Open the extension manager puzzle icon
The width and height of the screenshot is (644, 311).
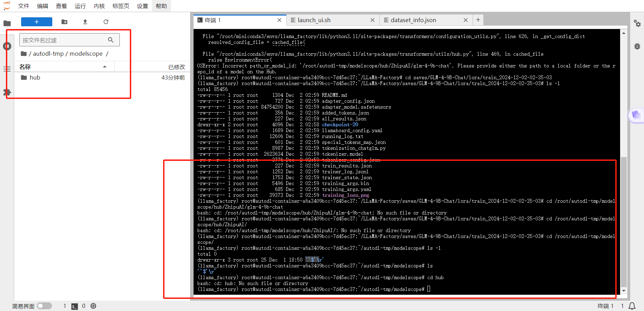click(7, 92)
